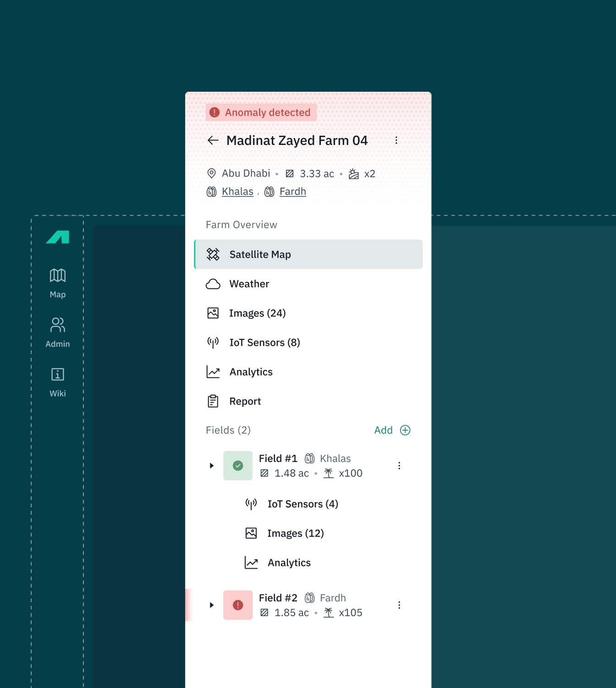Expand Field #2 details
The width and height of the screenshot is (616, 688).
(211, 605)
